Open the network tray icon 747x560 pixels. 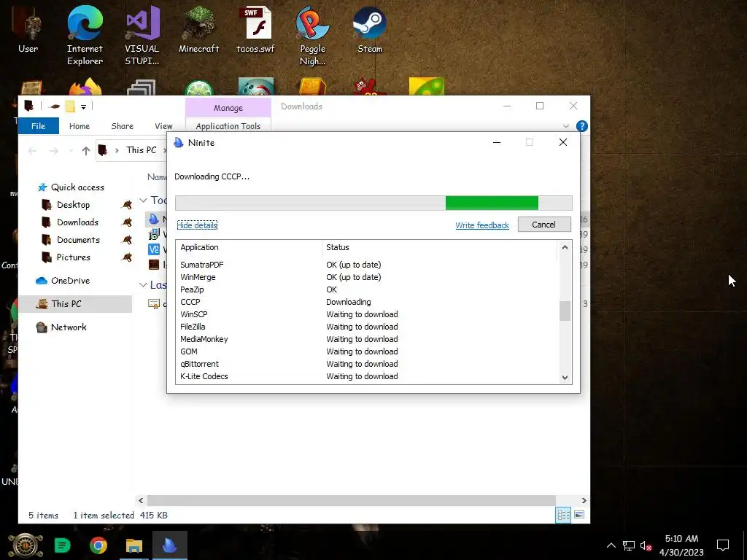pos(629,545)
